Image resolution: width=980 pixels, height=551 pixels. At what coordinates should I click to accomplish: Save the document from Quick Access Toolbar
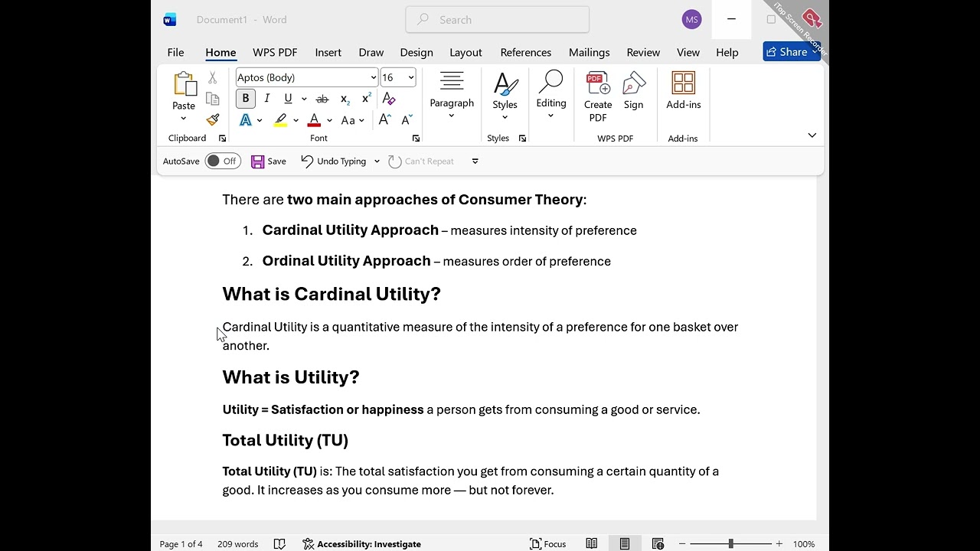pos(269,161)
